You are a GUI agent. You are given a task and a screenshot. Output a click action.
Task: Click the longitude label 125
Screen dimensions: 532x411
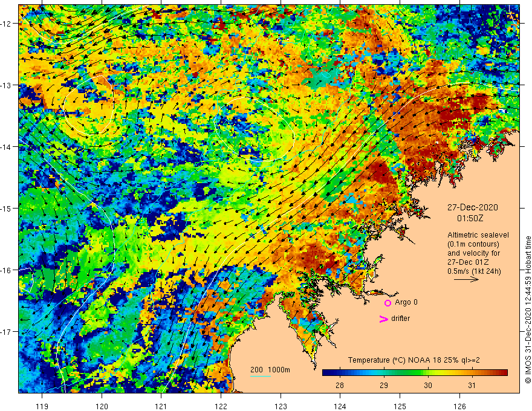click(400, 406)
